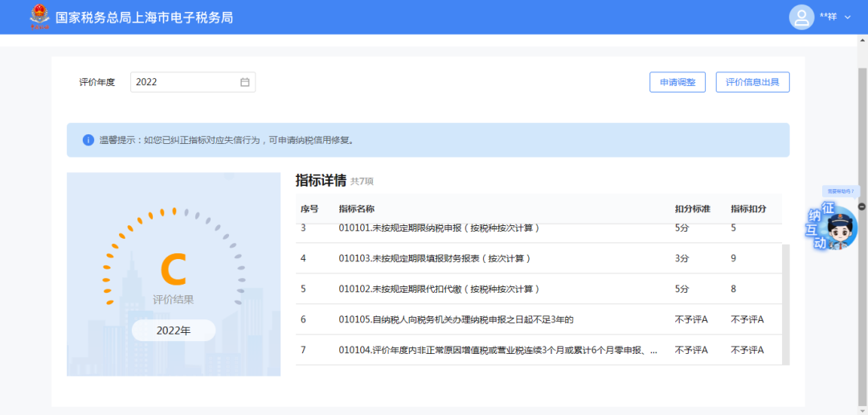
Task: Click the national tax emblem logo
Action: point(40,17)
